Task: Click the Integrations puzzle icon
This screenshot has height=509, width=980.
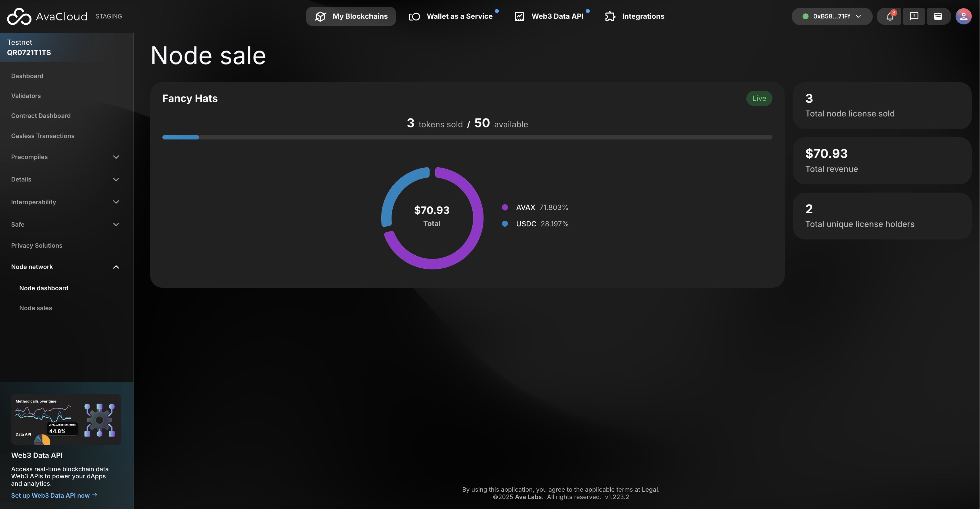Action: click(610, 16)
